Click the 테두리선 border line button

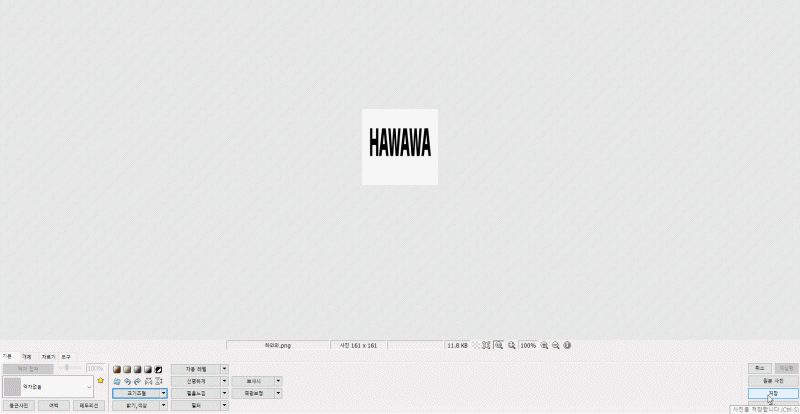[x=89, y=405]
